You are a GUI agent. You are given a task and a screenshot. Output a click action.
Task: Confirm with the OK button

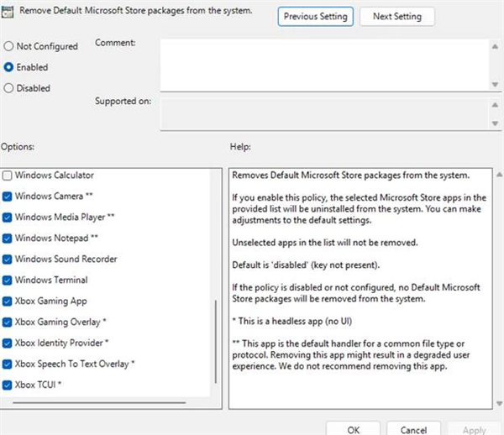[354, 429]
